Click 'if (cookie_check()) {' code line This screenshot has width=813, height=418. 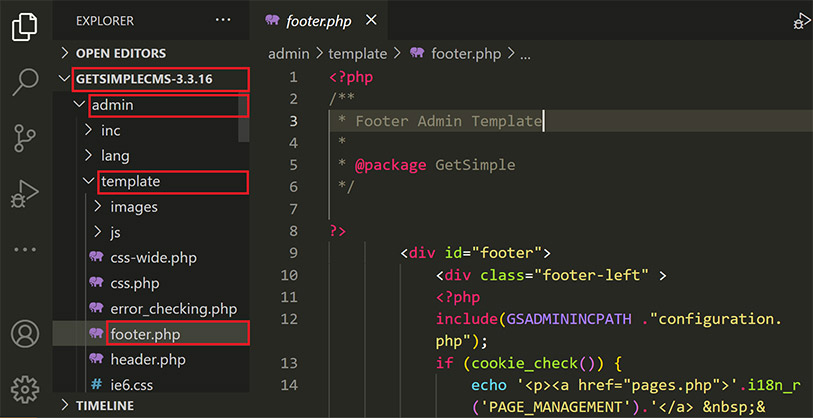click(x=528, y=363)
